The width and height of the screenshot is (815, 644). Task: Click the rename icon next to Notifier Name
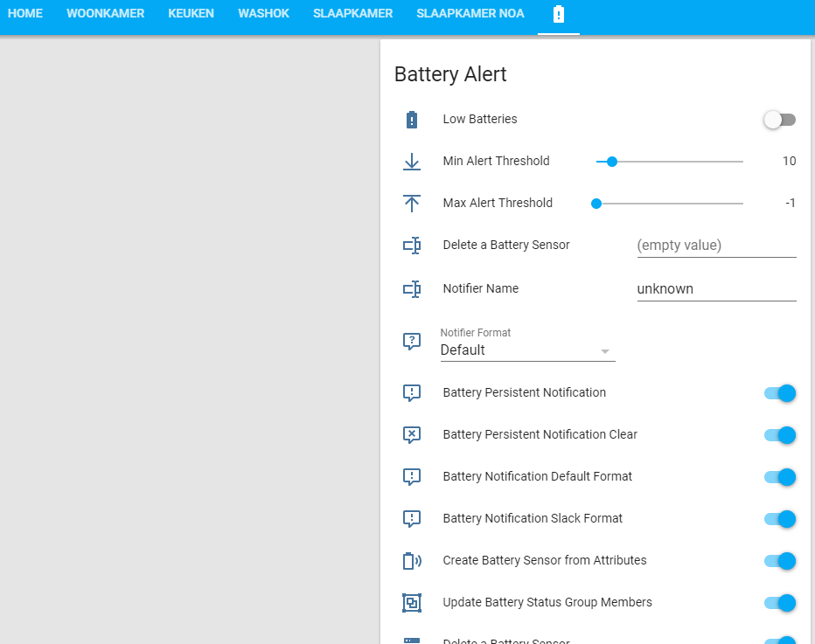click(x=411, y=288)
